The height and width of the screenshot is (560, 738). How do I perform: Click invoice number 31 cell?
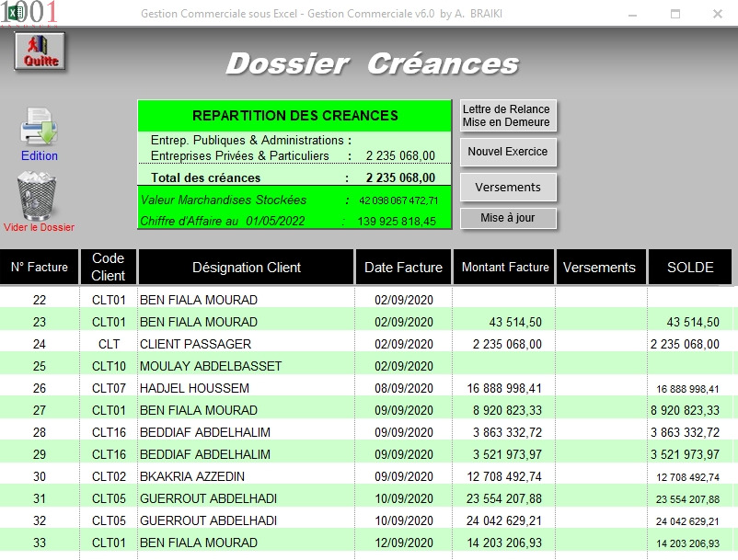pyautogui.click(x=40, y=498)
